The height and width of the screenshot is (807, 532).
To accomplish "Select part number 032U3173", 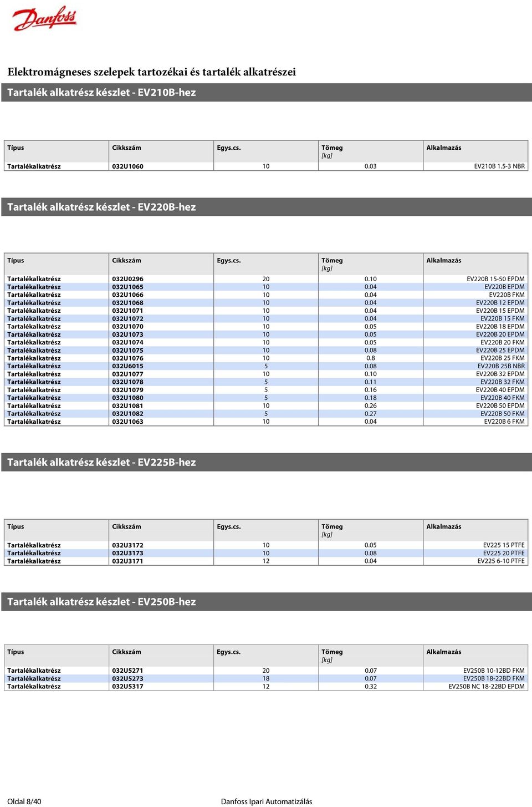I will tap(127, 554).
